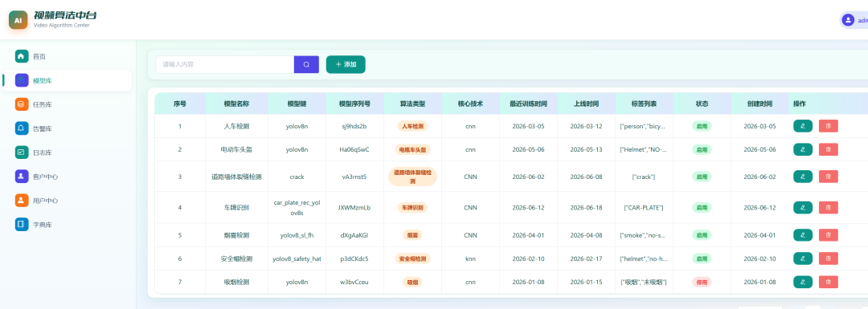Image resolution: width=868 pixels, height=309 pixels.
Task: Open the 告警库 menu item
Action: click(x=68, y=128)
